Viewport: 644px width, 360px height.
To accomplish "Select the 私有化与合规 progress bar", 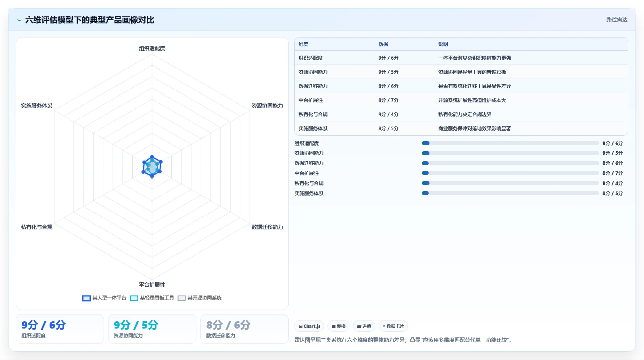I will click(510, 183).
